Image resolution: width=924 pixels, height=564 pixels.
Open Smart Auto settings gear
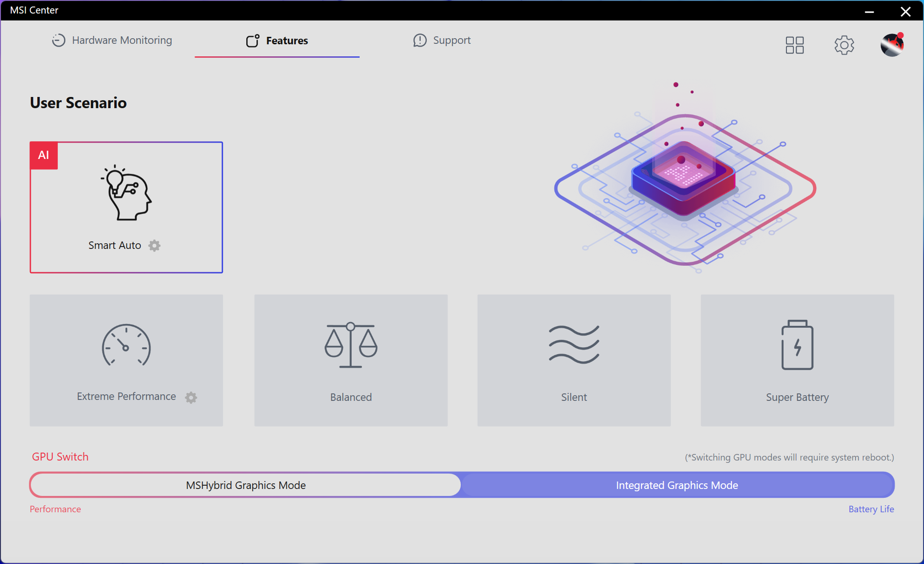coord(154,246)
